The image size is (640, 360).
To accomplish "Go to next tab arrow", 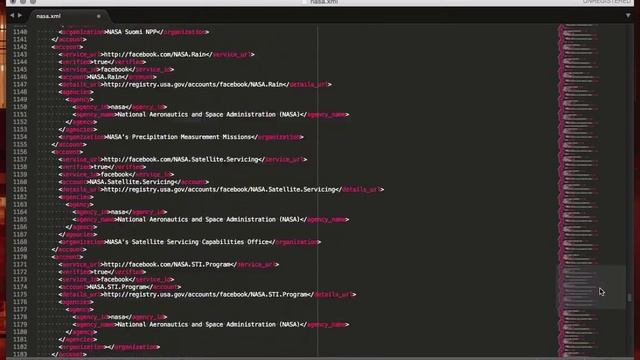I will [20, 16].
